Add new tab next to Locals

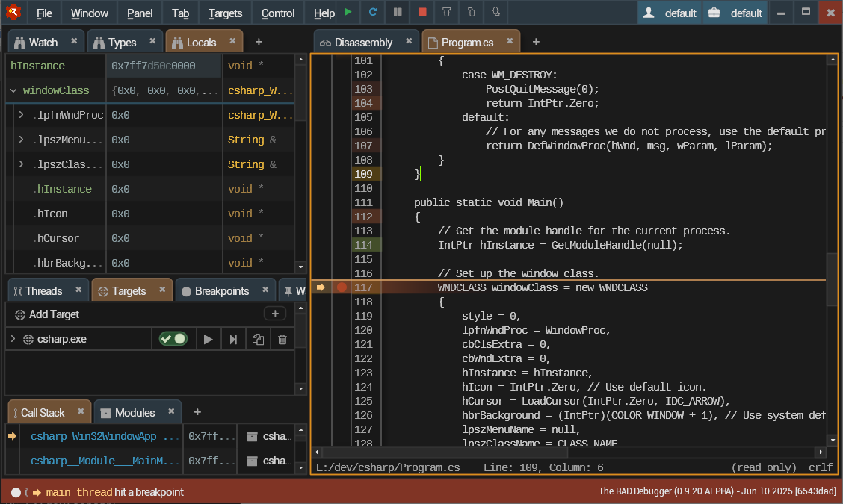tap(259, 42)
